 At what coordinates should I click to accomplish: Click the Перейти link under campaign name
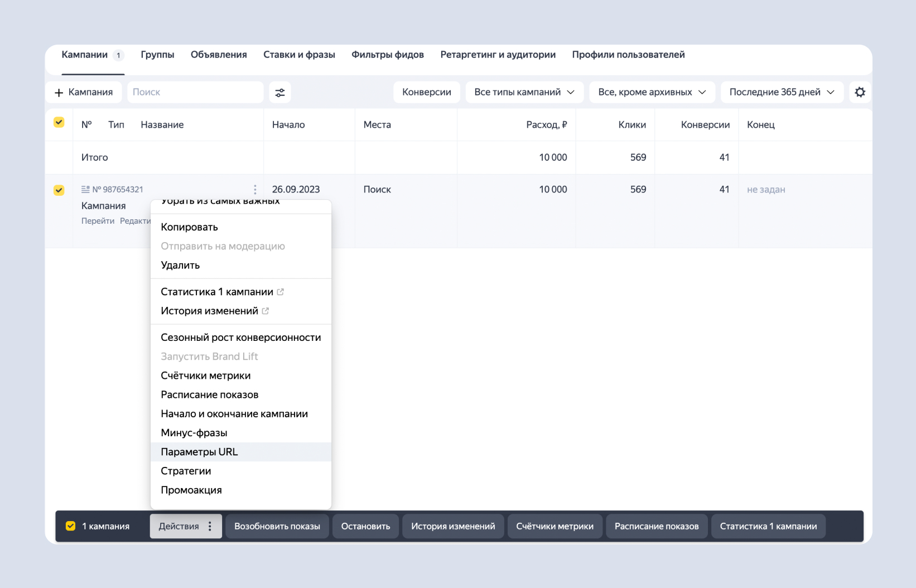click(98, 221)
